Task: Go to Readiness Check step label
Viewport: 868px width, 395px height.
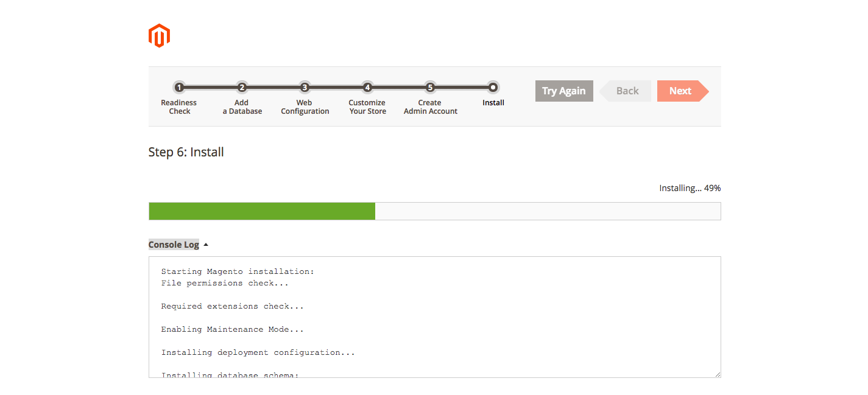Action: (x=179, y=107)
